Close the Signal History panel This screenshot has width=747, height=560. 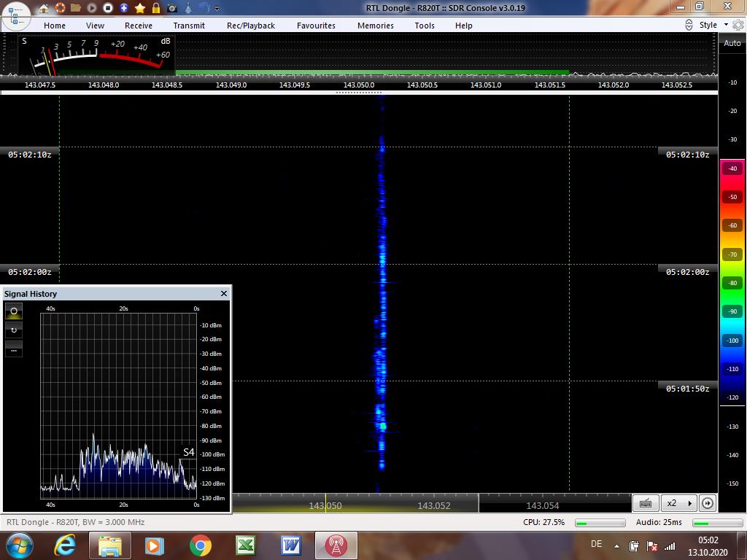pos(224,293)
